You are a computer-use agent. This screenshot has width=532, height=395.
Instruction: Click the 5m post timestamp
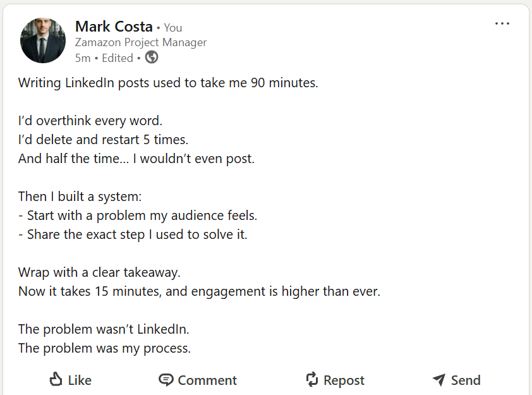(82, 58)
